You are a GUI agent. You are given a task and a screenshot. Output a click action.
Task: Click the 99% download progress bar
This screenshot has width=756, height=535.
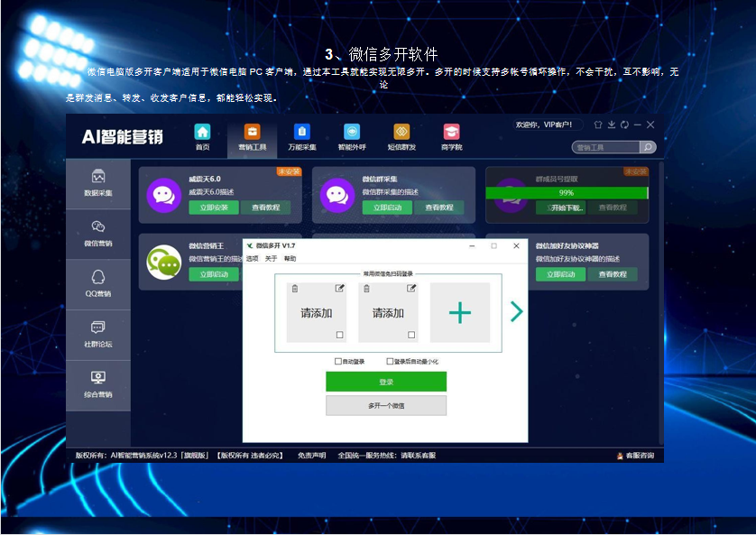pyautogui.click(x=567, y=193)
